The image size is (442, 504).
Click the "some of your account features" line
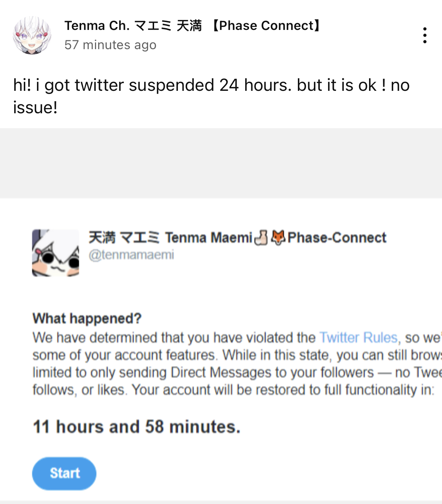click(124, 355)
